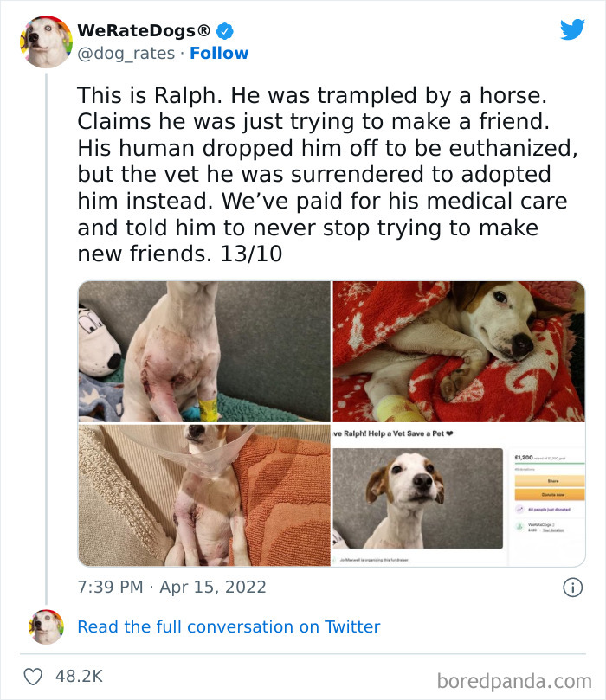This screenshot has height=700, width=606.
Task: Toggle Follow for @dog_rates
Action: 219,53
